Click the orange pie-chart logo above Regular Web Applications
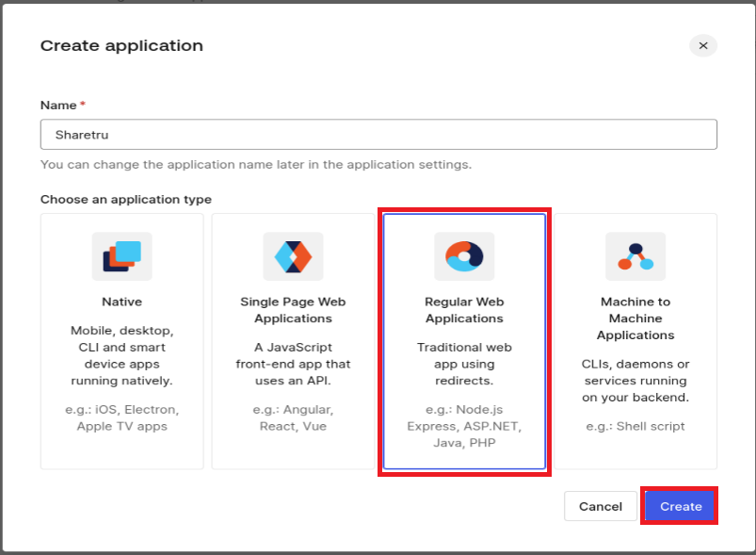This screenshot has width=756, height=555. pos(463,255)
